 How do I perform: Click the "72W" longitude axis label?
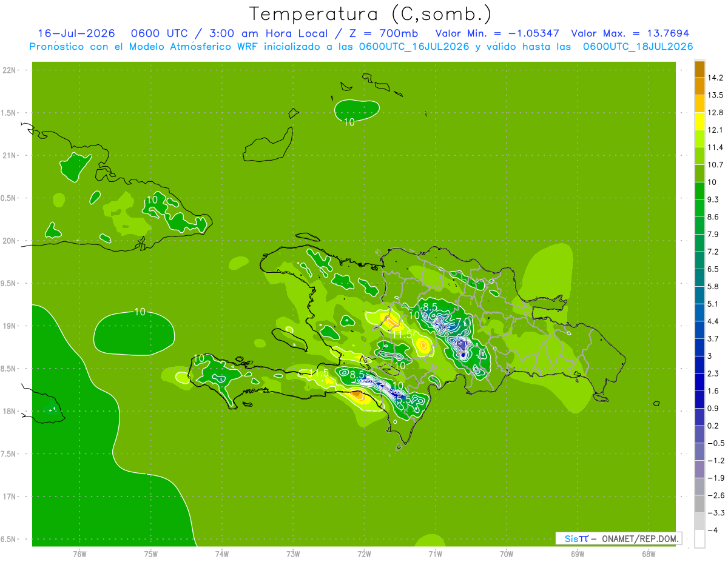364,554
